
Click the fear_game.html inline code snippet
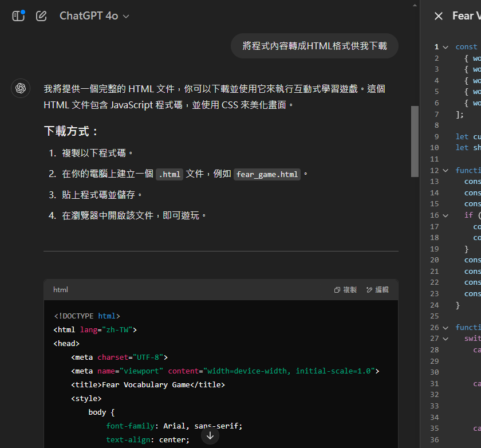267,174
